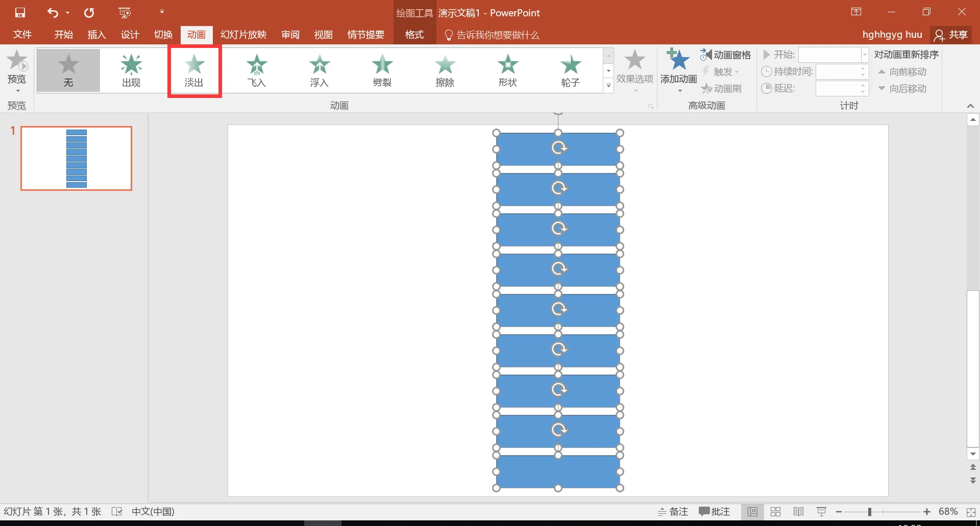Apply the 擦除 wipe animation
Viewport: 980px width, 526px height.
tap(445, 70)
